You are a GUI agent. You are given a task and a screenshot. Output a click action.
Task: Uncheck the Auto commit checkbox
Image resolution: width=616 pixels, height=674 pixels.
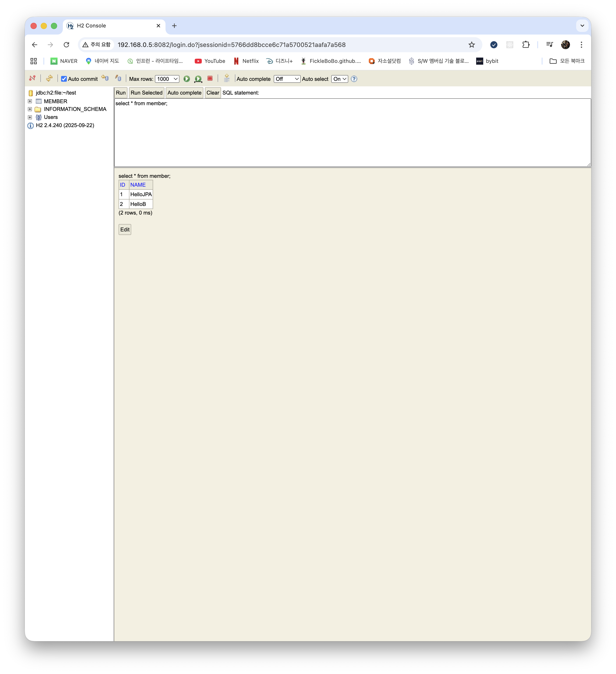click(x=64, y=79)
